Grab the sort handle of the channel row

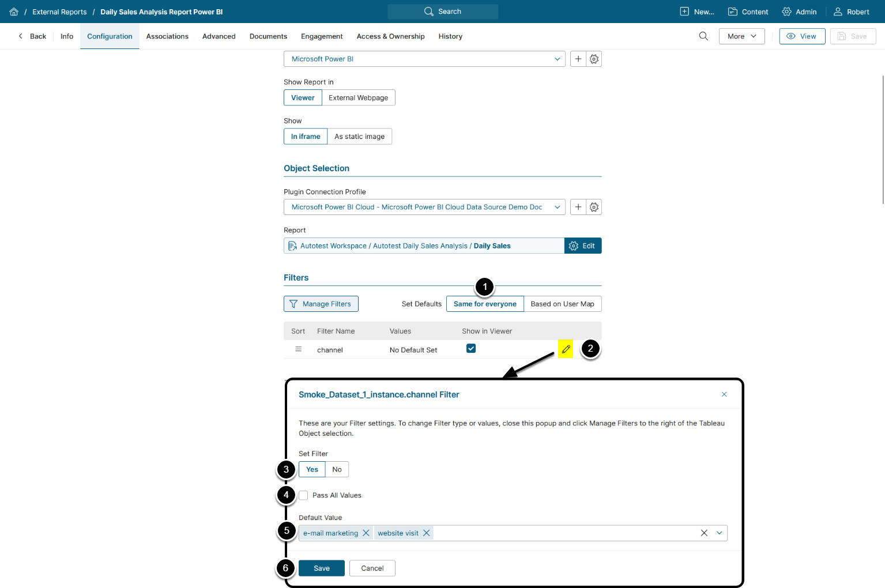point(298,349)
